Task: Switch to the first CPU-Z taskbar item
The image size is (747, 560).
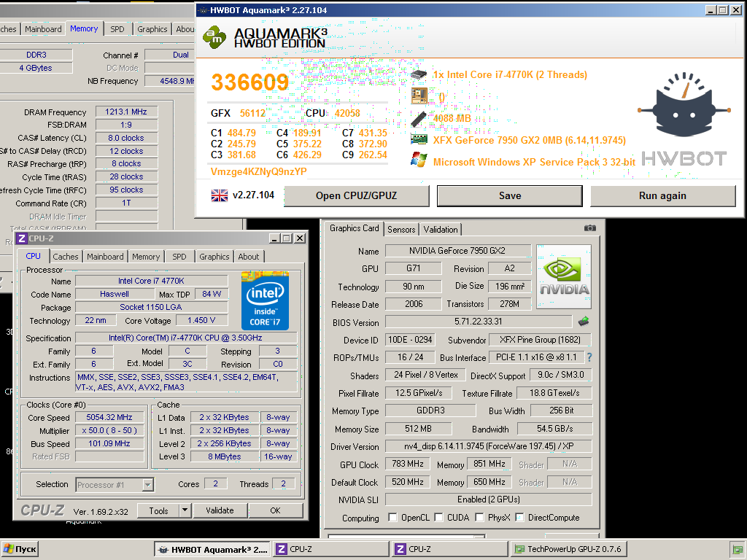Action: click(x=331, y=549)
